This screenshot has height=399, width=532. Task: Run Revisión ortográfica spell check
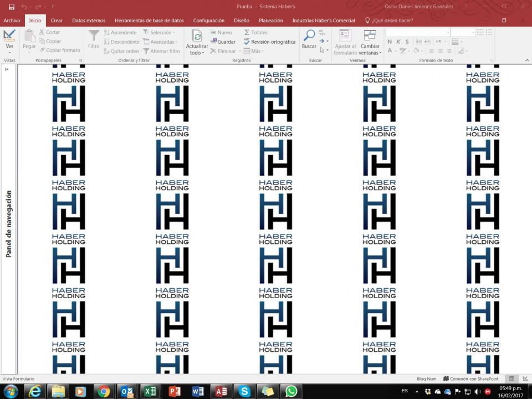coord(270,42)
